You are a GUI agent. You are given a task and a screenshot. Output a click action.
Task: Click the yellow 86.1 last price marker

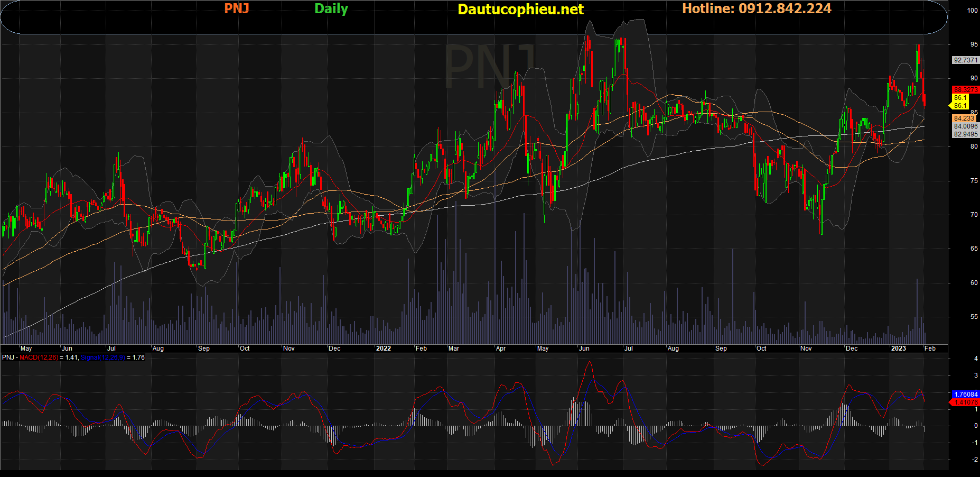(x=960, y=98)
